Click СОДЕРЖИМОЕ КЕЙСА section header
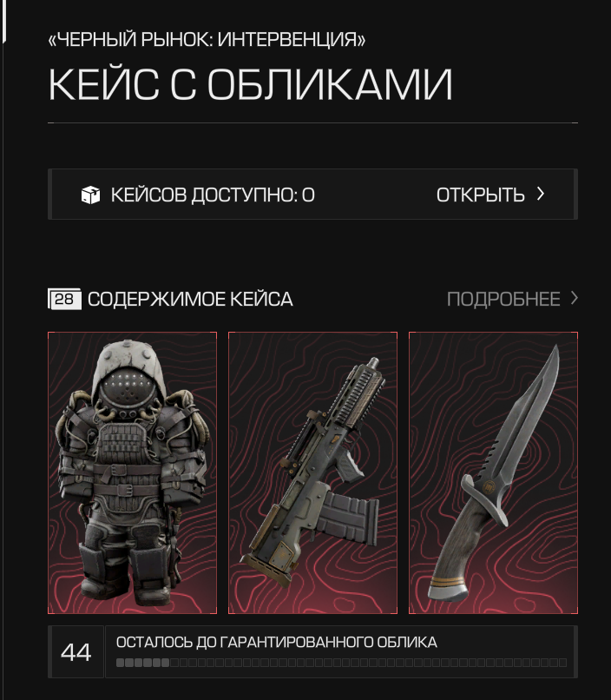Screen dimensions: 611x700 (190, 299)
